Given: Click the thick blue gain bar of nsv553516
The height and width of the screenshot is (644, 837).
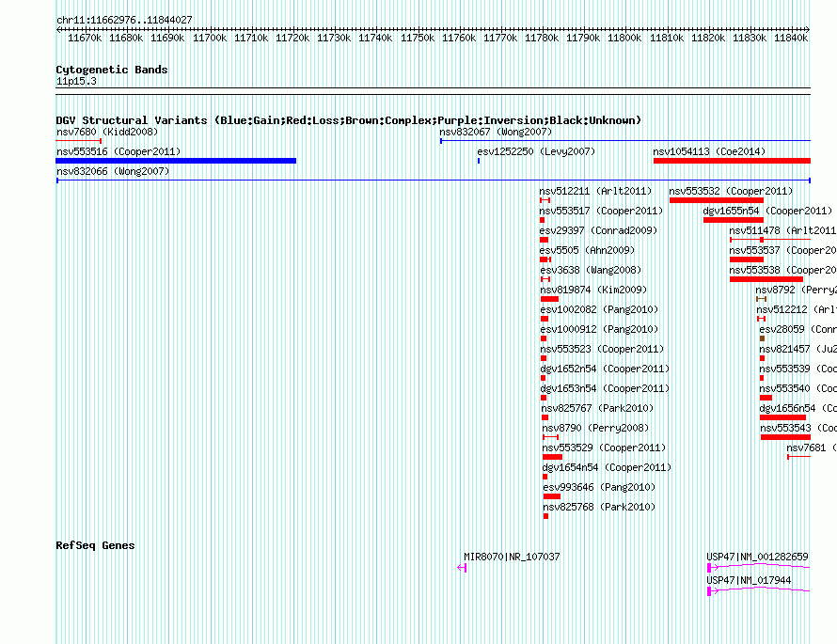Looking at the screenshot, I should (x=176, y=161).
